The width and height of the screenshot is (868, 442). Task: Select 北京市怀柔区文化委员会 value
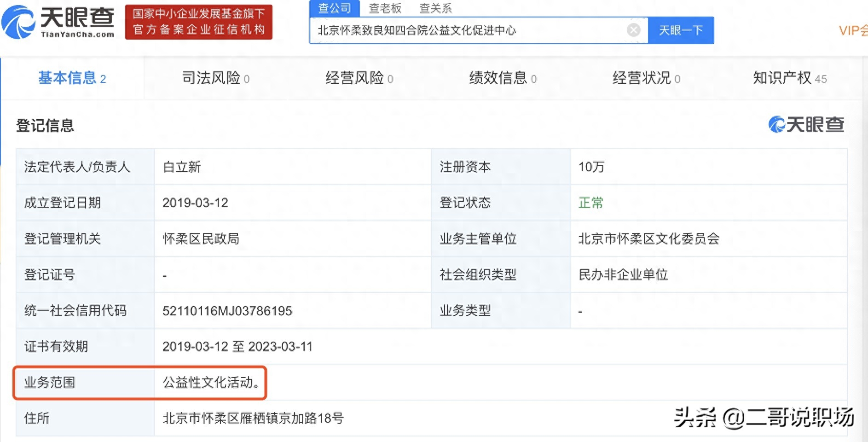tap(649, 238)
